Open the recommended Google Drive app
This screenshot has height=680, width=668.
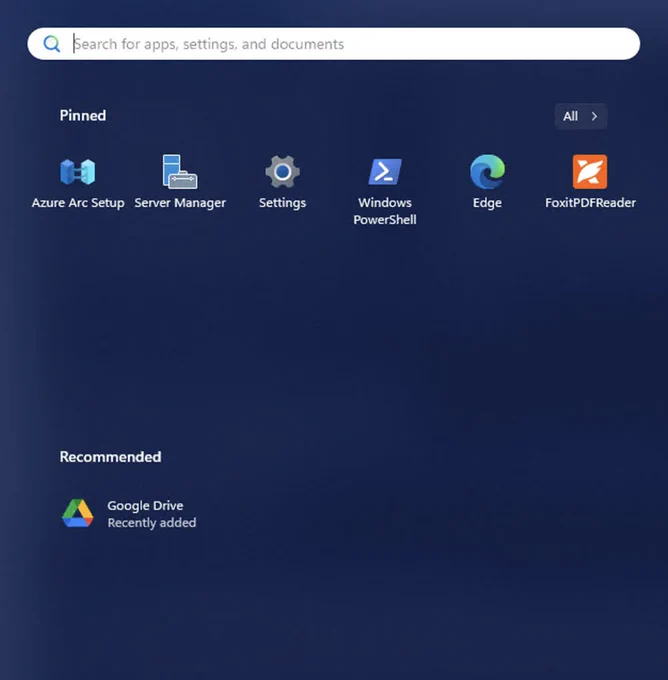point(129,514)
